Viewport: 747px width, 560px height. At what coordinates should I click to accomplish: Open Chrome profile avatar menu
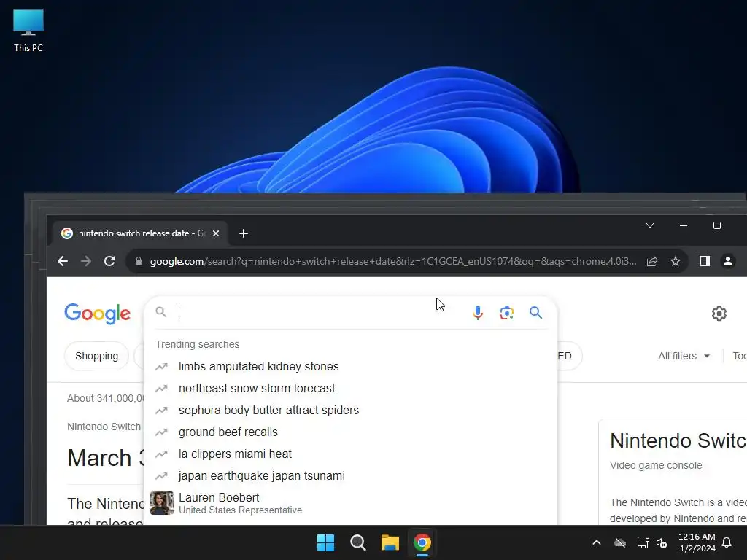click(728, 261)
